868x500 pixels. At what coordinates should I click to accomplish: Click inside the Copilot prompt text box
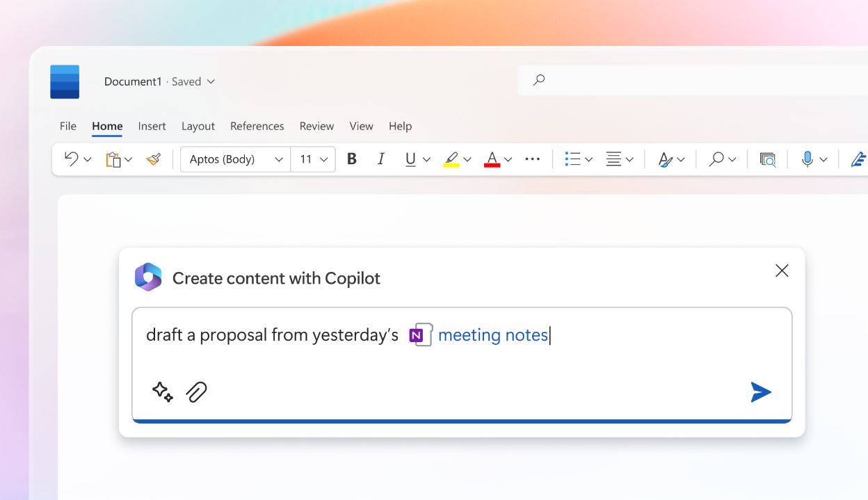[x=462, y=364]
